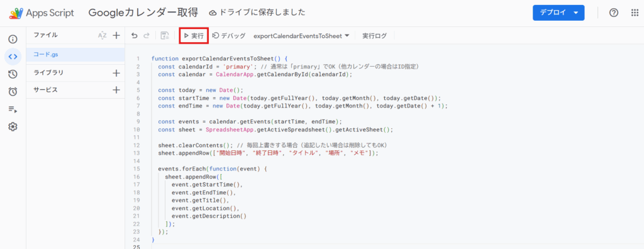Open the Executions list icon
The image size is (644, 249).
pos(13,109)
